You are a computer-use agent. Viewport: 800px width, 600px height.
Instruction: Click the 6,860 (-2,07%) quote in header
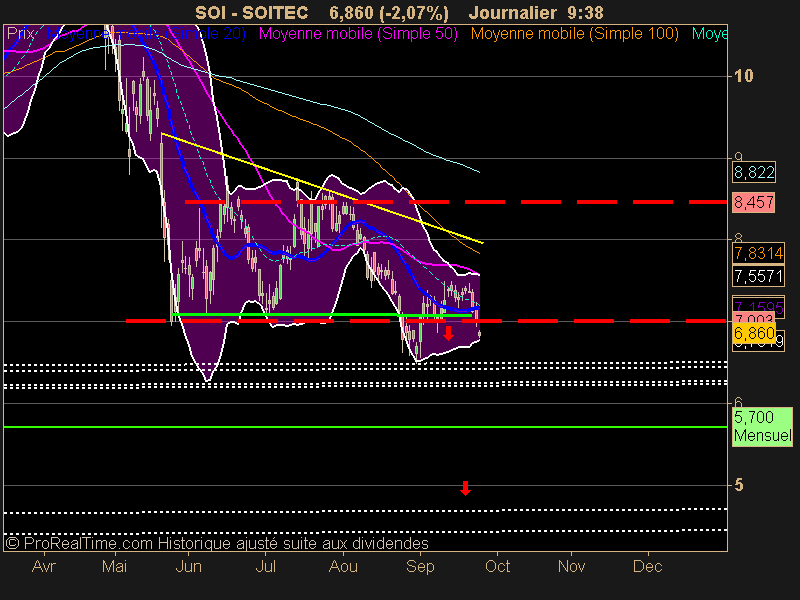click(389, 13)
